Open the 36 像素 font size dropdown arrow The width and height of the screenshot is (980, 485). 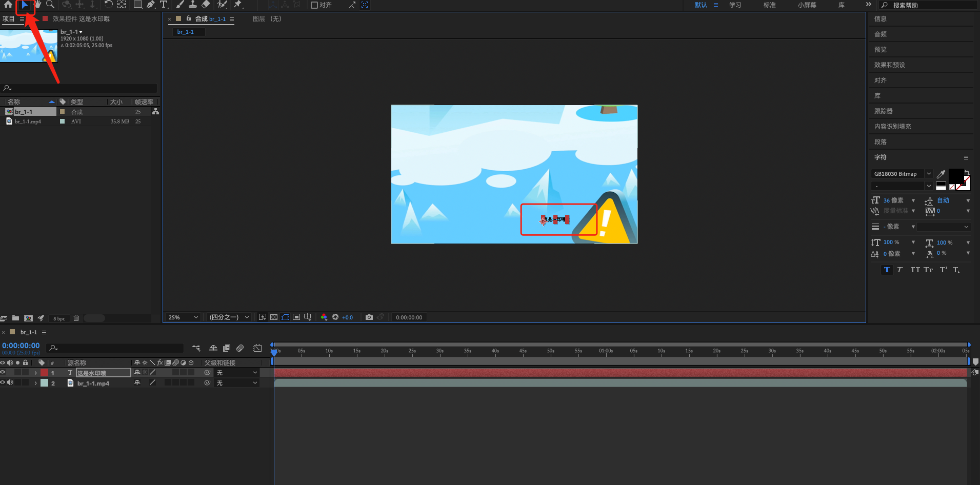[x=913, y=200]
